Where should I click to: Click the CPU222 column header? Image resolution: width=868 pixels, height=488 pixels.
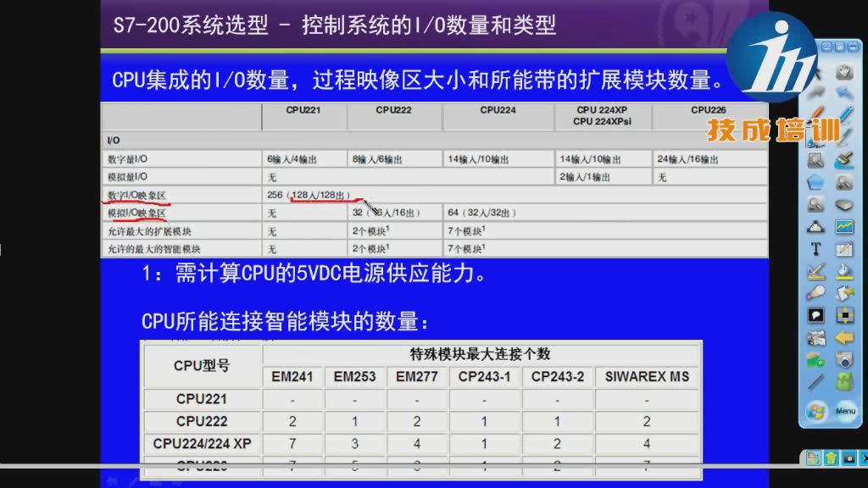click(393, 110)
